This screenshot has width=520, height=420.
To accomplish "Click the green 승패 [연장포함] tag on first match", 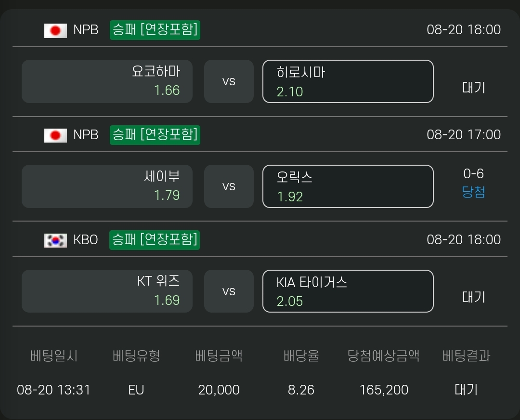I will pos(155,30).
